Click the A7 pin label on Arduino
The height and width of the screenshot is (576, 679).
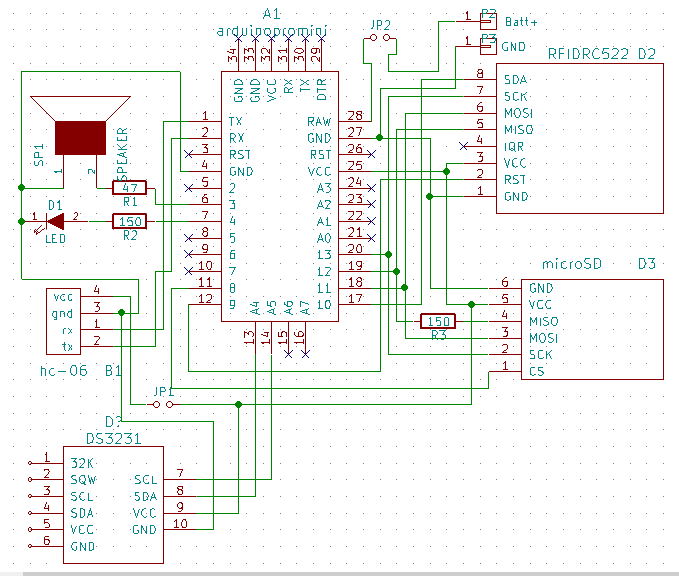[305, 308]
